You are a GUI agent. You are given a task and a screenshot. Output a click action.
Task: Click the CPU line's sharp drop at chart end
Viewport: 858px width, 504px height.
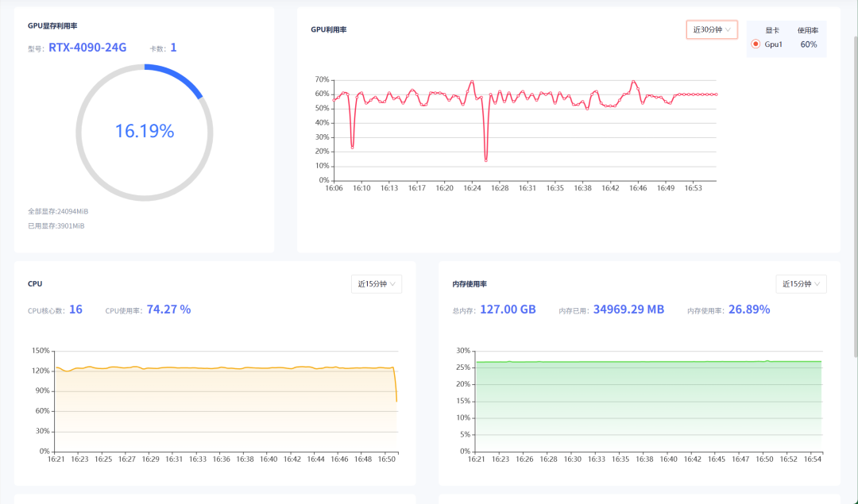[396, 389]
